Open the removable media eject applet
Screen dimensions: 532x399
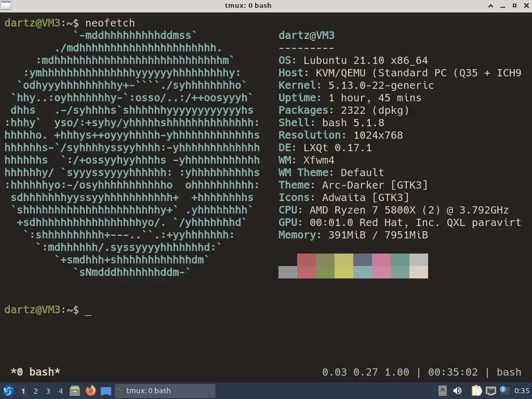coord(442,391)
